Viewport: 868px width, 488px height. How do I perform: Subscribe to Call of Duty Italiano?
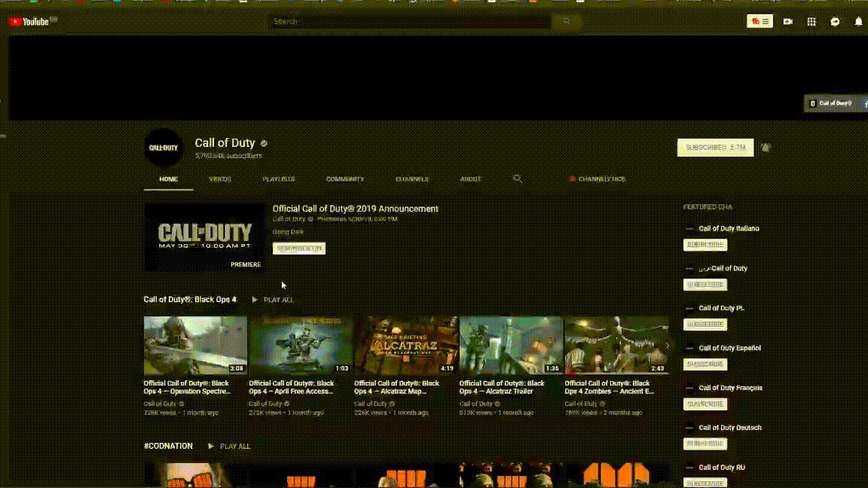(x=705, y=245)
